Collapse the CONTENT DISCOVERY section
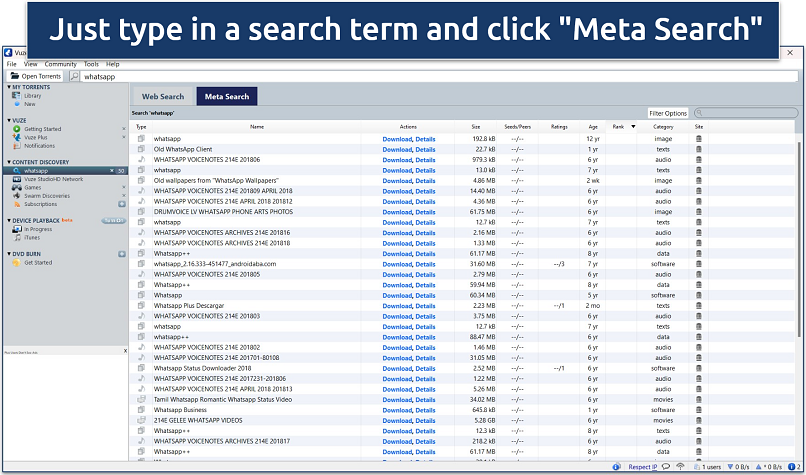Image resolution: width=806 pixels, height=475 pixels. [9, 162]
